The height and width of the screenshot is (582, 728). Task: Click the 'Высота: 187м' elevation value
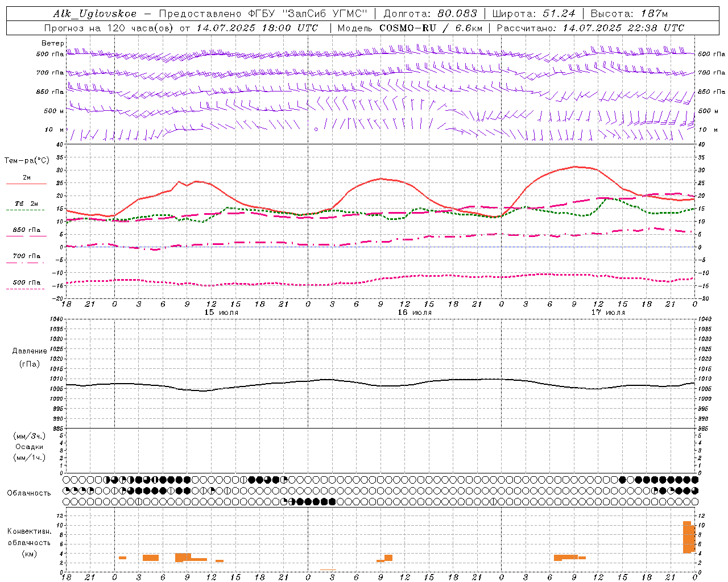click(630, 14)
